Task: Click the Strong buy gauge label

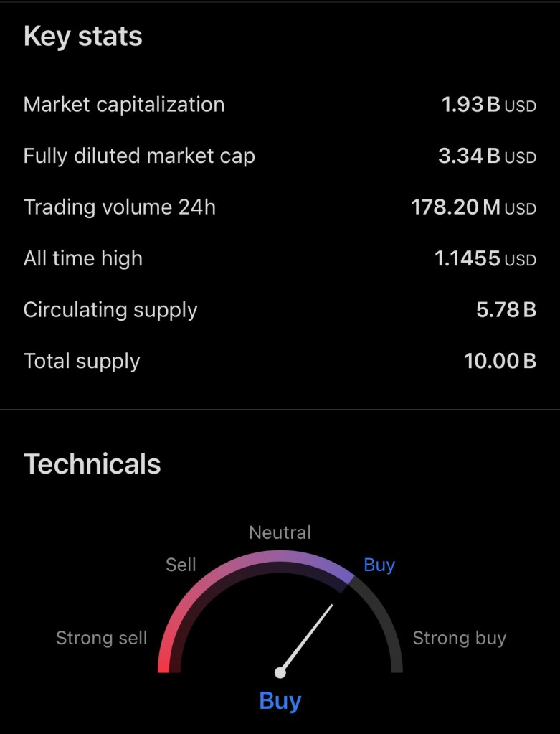Action: [x=459, y=638]
